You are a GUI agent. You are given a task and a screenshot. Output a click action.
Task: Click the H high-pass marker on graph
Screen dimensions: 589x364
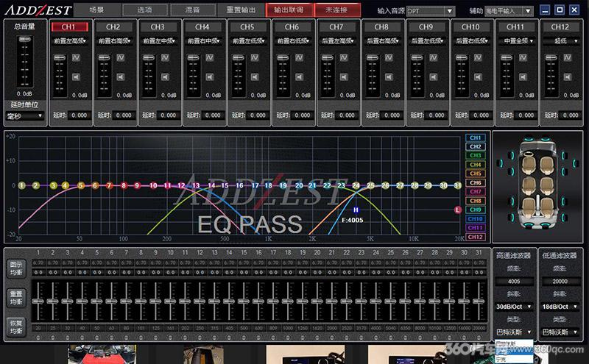click(x=356, y=210)
